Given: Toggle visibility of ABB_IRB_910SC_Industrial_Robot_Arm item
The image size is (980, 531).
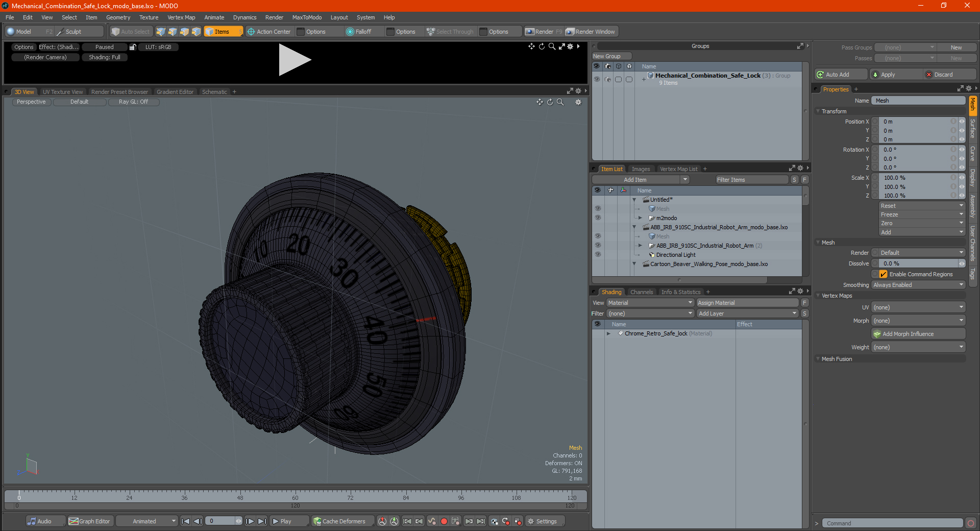Looking at the screenshot, I should (598, 246).
